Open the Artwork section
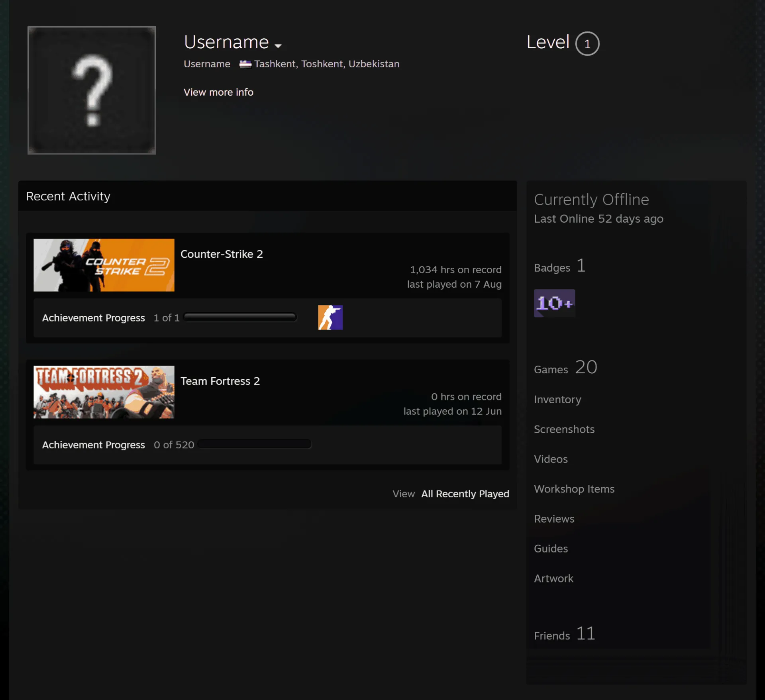The width and height of the screenshot is (765, 700). 553,578
